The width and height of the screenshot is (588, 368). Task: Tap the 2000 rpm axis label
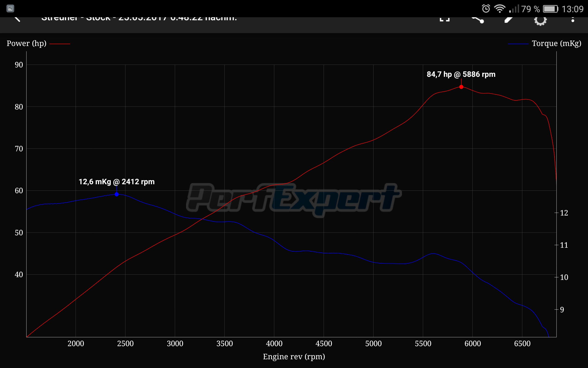(x=76, y=343)
